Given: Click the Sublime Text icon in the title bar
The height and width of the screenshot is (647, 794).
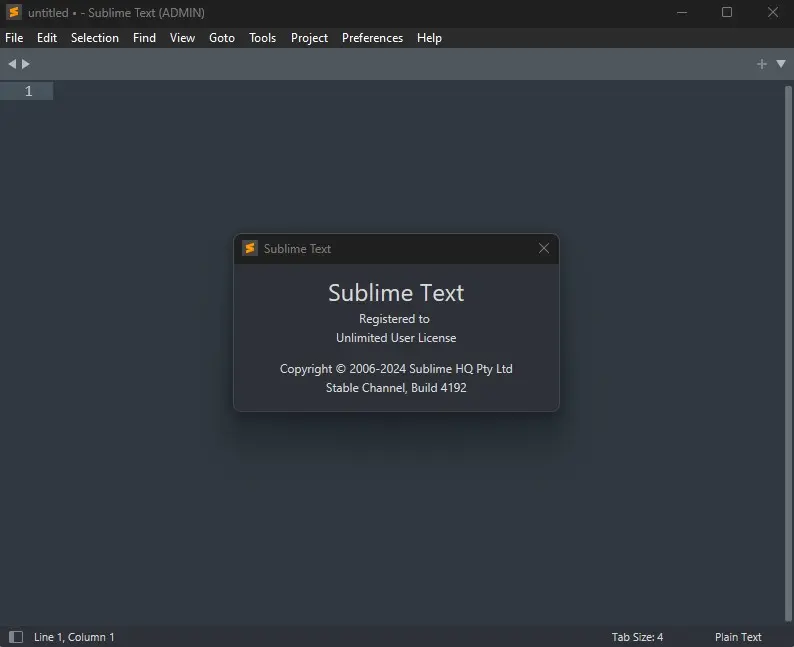Looking at the screenshot, I should [x=14, y=13].
